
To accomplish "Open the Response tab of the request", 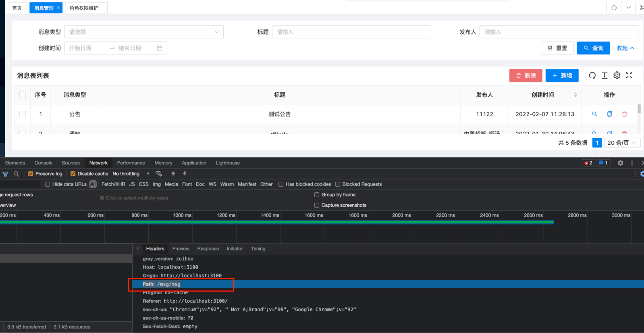I will click(208, 249).
